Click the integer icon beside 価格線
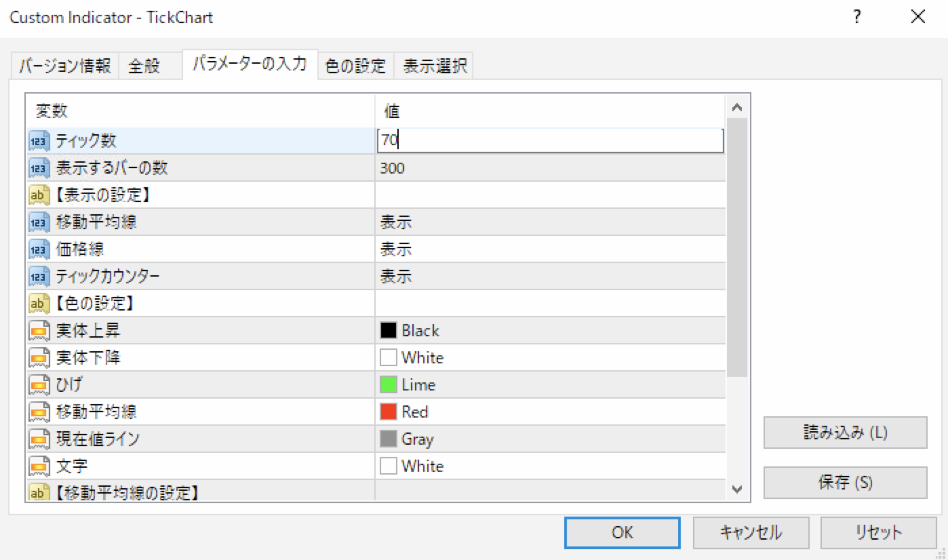Viewport: 948px width, 560px height. [x=39, y=249]
